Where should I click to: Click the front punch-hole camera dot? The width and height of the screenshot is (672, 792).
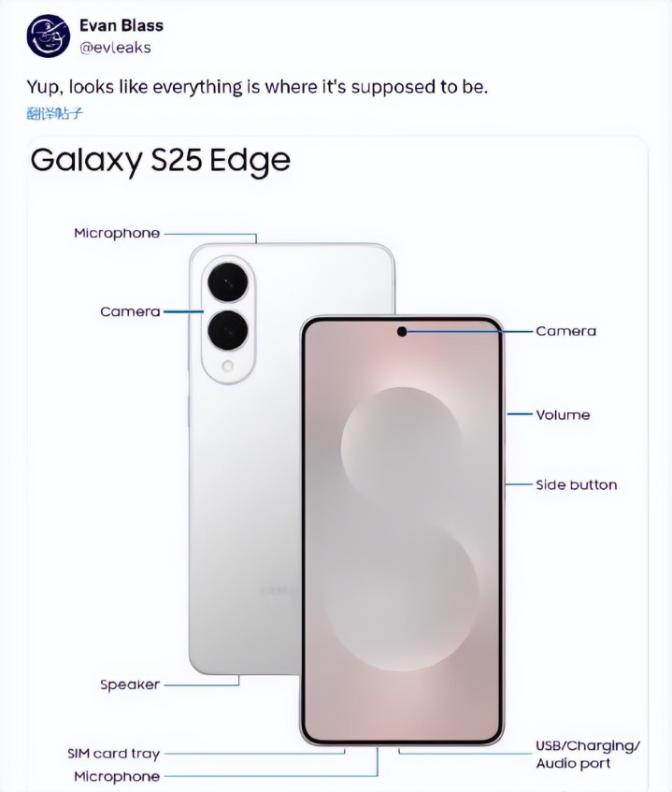402,332
